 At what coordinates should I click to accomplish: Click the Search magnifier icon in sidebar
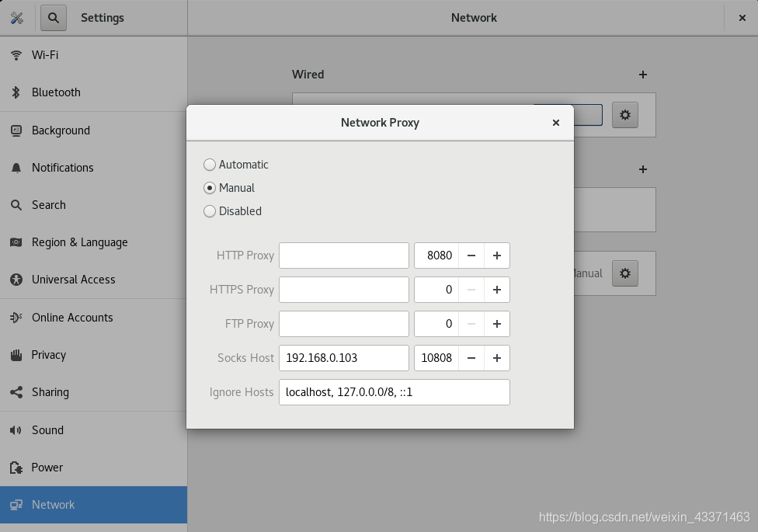pyautogui.click(x=16, y=205)
